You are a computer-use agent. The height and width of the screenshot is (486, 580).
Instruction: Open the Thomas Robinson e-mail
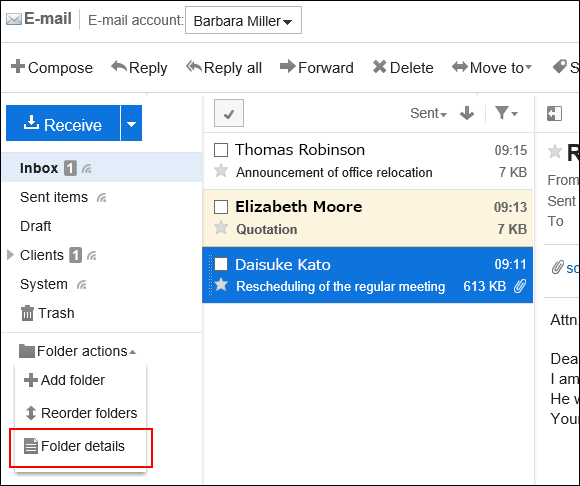tap(368, 161)
